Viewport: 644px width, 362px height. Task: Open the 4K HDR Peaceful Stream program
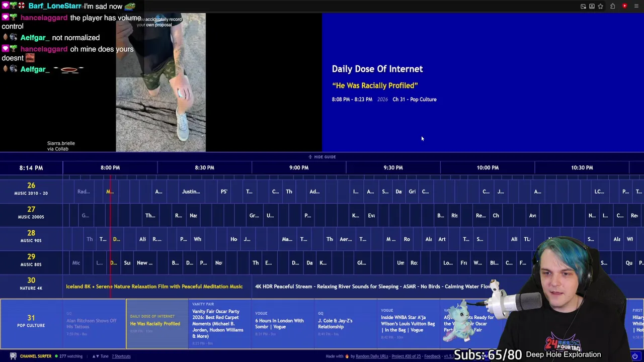click(373, 287)
